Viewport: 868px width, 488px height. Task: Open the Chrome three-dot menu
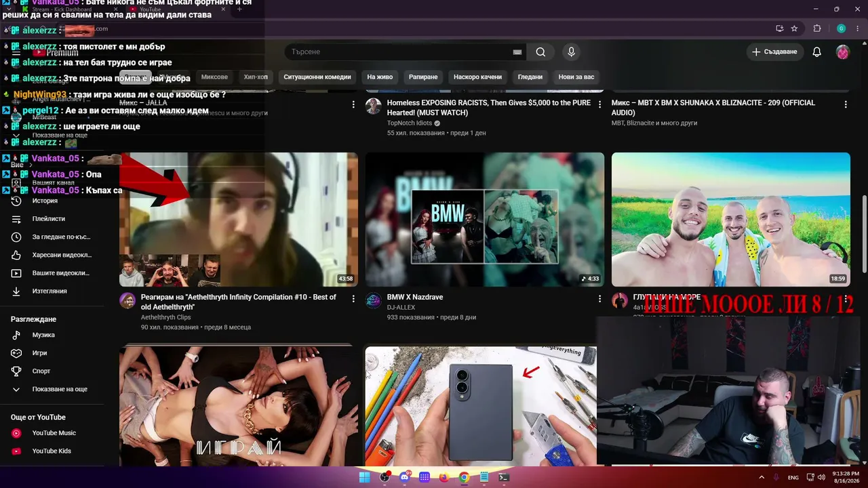[x=856, y=28]
